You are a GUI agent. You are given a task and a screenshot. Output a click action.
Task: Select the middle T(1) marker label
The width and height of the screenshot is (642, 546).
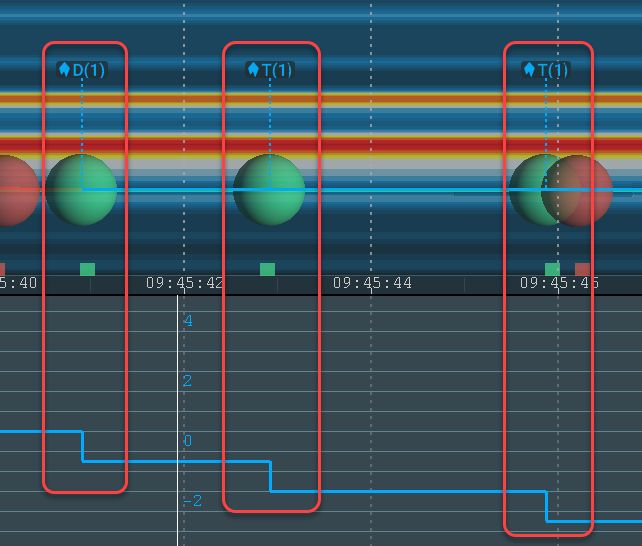click(x=270, y=70)
